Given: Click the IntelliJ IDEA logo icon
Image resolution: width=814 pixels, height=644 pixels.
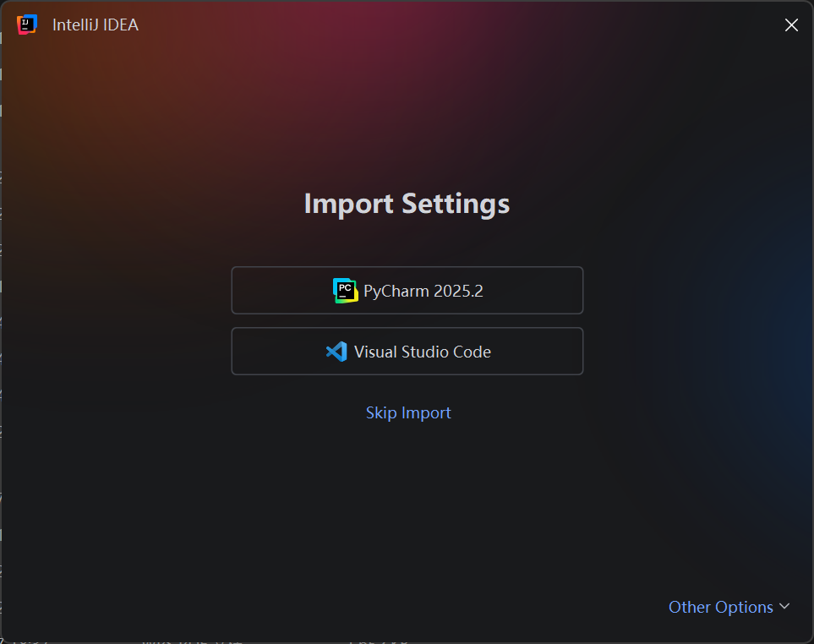Looking at the screenshot, I should 27,25.
